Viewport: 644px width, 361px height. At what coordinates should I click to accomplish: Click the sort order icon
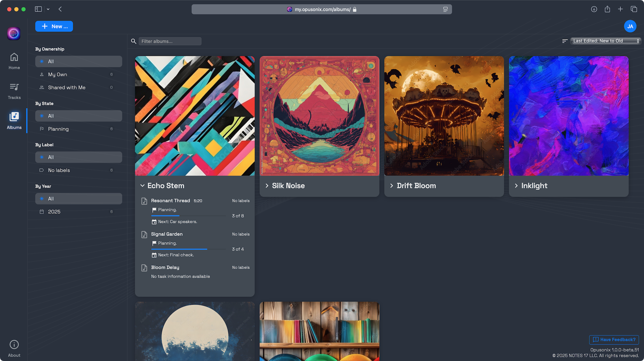(x=565, y=41)
